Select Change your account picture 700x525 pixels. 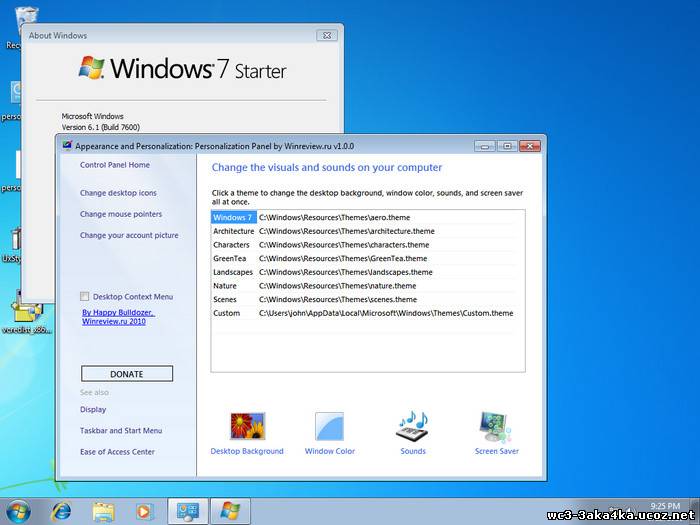pyautogui.click(x=129, y=235)
